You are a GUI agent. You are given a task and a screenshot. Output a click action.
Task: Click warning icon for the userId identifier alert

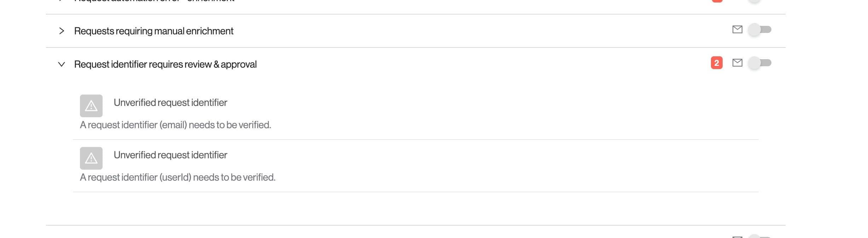(x=91, y=158)
